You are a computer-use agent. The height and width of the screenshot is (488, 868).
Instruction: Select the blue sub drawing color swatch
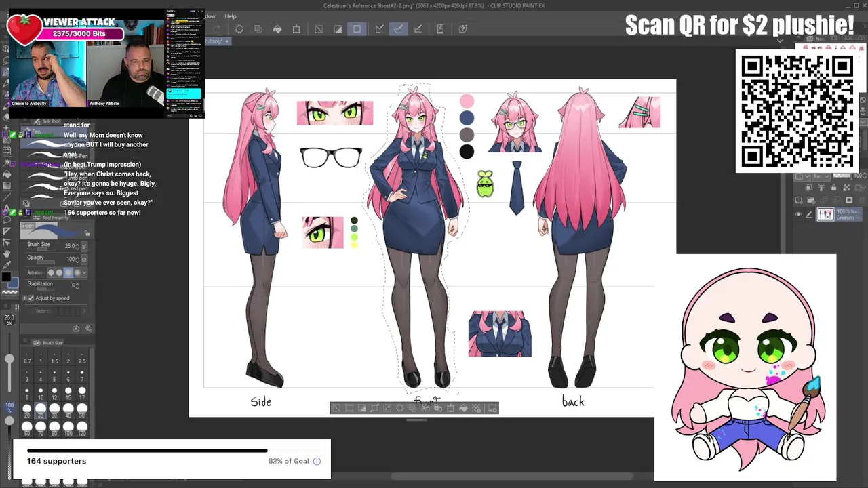[x=14, y=283]
